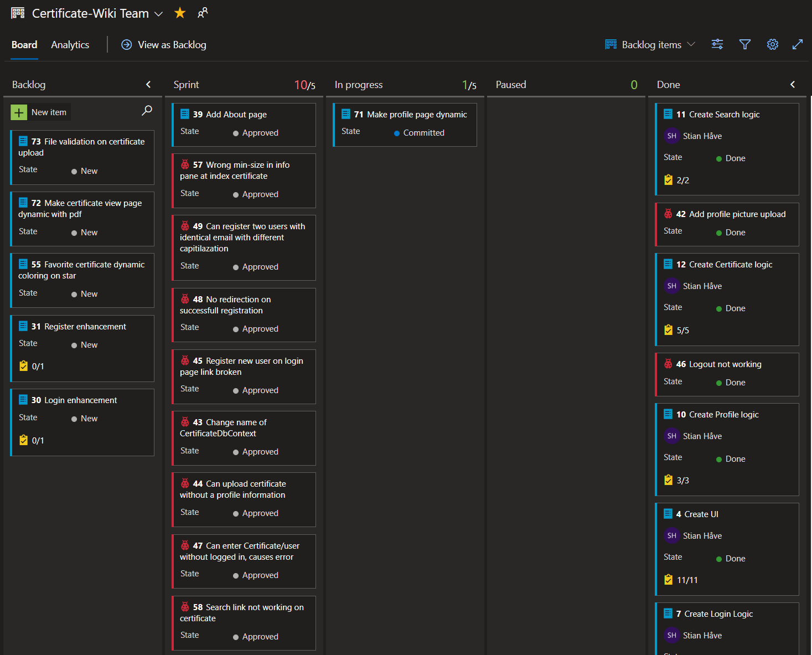Click New state on Login enhancement card
Screen dimensions: 812x655
click(x=84, y=419)
